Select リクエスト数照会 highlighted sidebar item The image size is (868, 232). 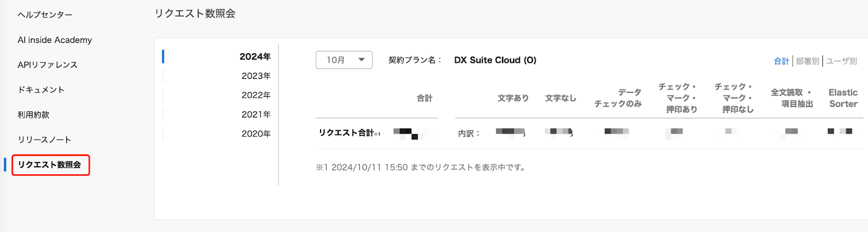pyautogui.click(x=50, y=165)
